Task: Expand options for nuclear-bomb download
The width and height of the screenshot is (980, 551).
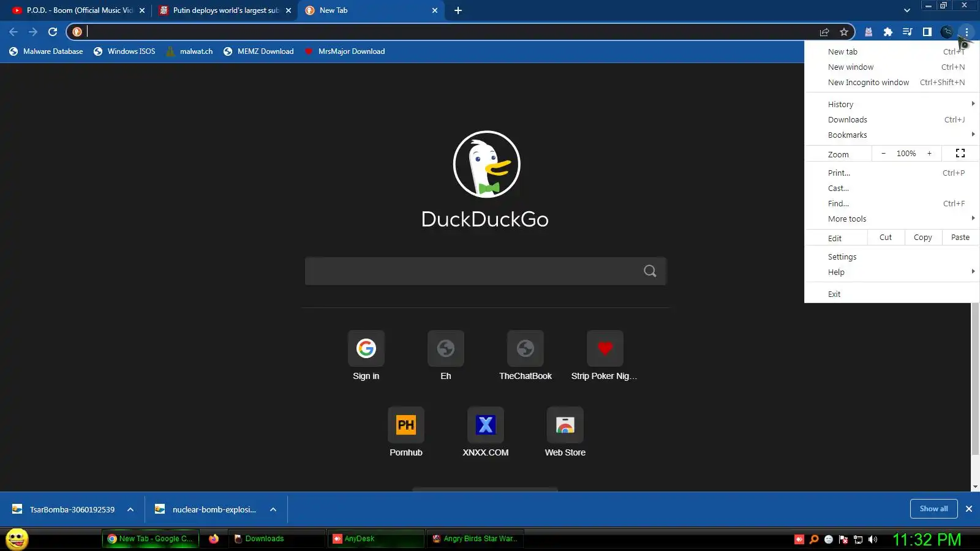Action: (x=273, y=509)
